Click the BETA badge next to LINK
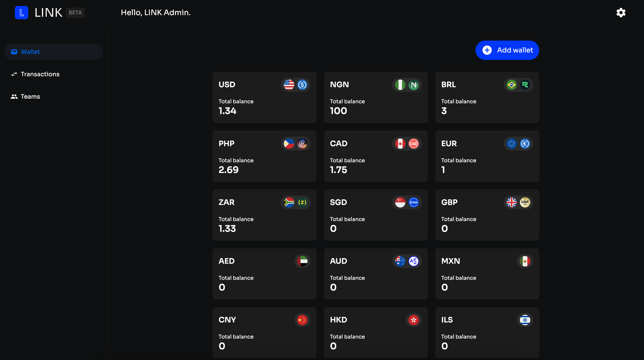 75,13
